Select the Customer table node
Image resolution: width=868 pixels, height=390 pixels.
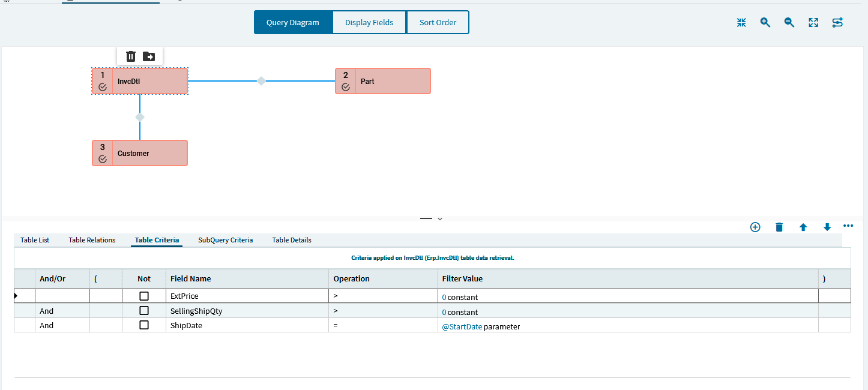click(140, 153)
